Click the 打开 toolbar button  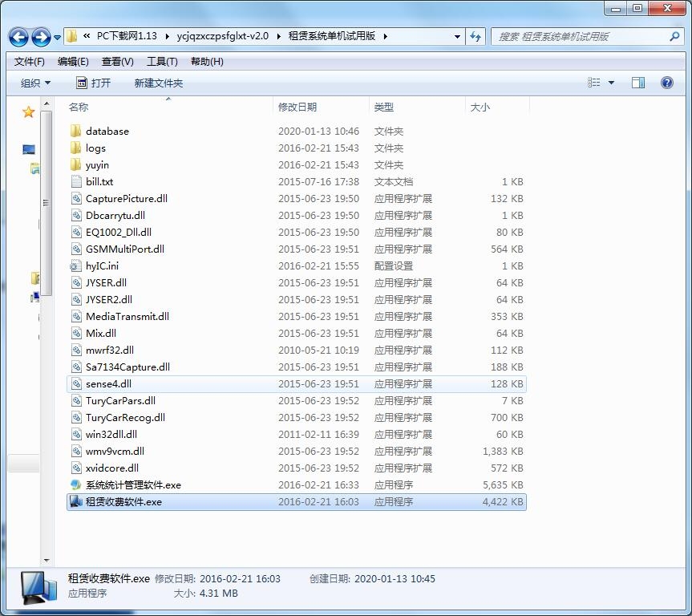[x=94, y=83]
